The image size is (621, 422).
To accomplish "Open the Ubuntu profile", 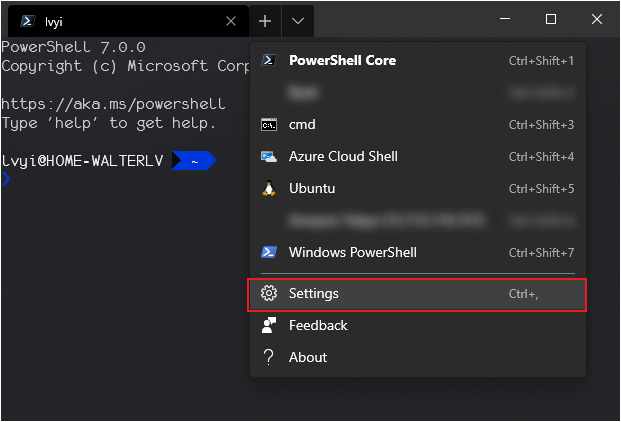I will (312, 189).
